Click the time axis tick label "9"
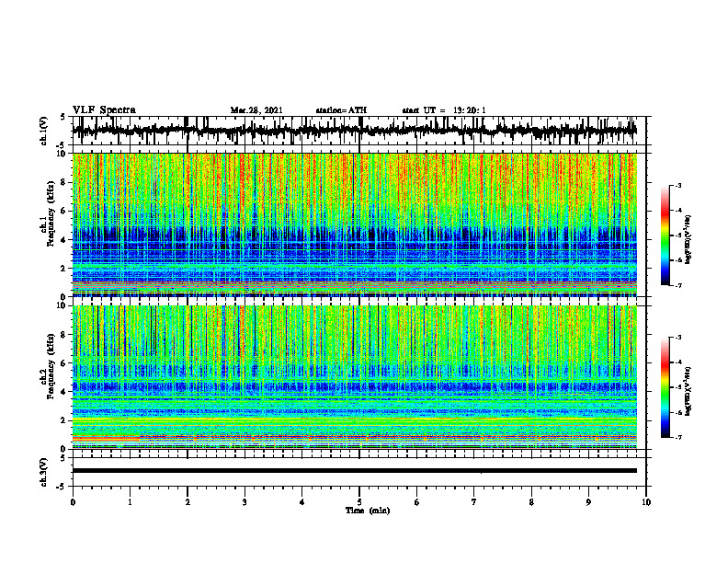Viewport: 728px width, 563px height. pyautogui.click(x=588, y=502)
